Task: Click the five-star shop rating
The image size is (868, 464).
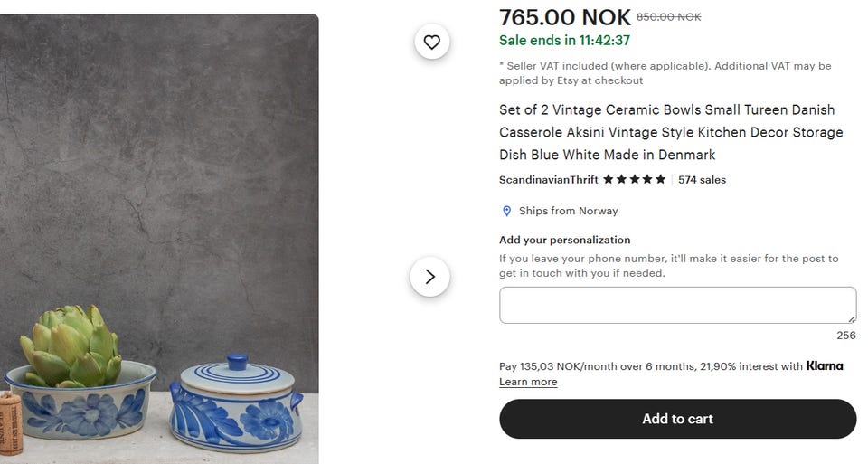Action: click(634, 180)
